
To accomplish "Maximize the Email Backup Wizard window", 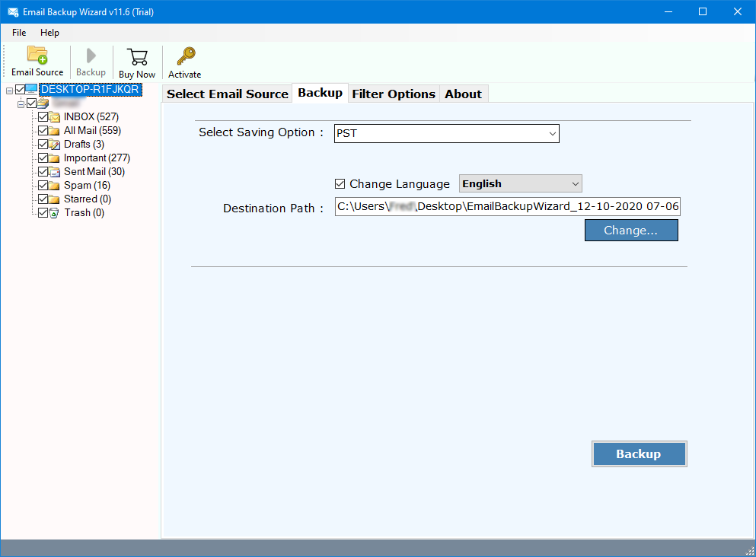I will pos(703,11).
